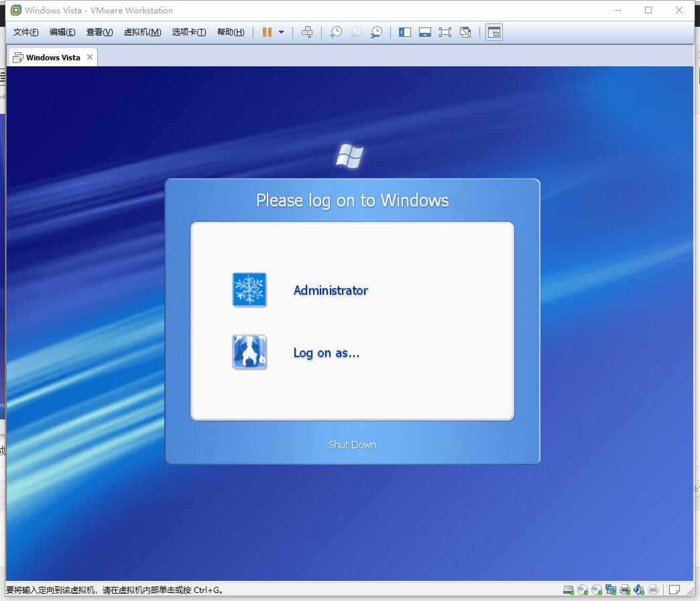This screenshot has height=601, width=700.
Task: Open the 文件(F) menu
Action: (x=26, y=32)
